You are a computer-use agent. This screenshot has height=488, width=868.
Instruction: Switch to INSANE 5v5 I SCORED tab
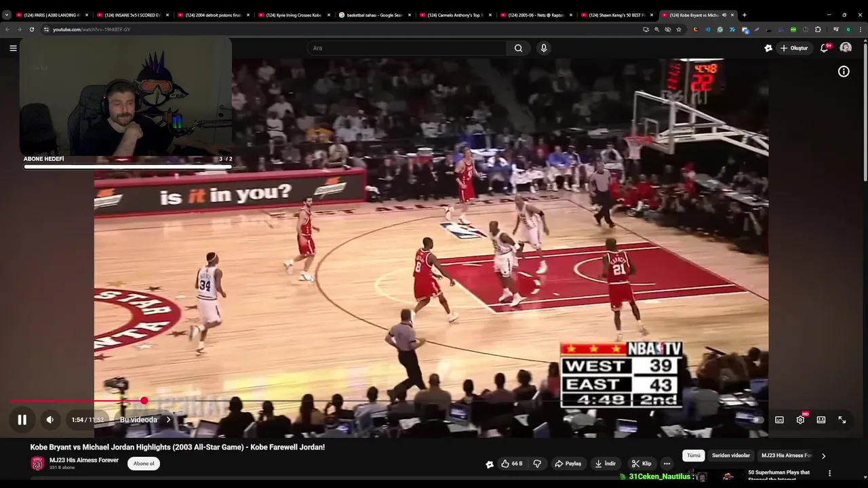click(x=132, y=15)
